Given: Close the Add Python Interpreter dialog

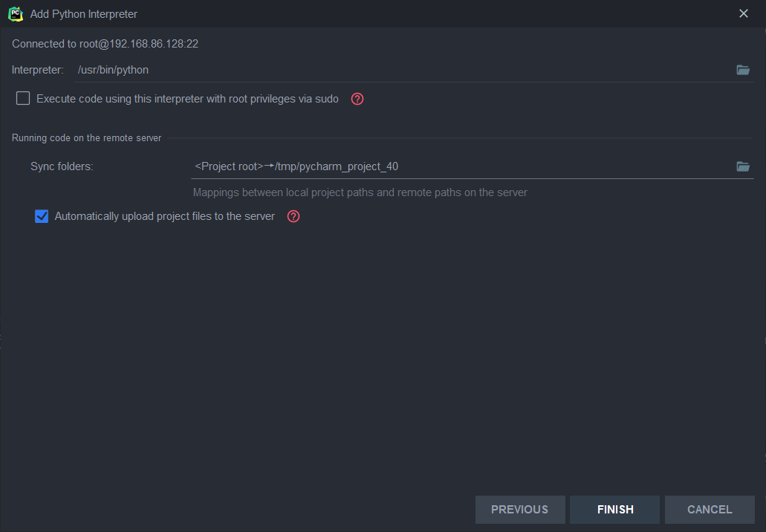Looking at the screenshot, I should point(744,13).
